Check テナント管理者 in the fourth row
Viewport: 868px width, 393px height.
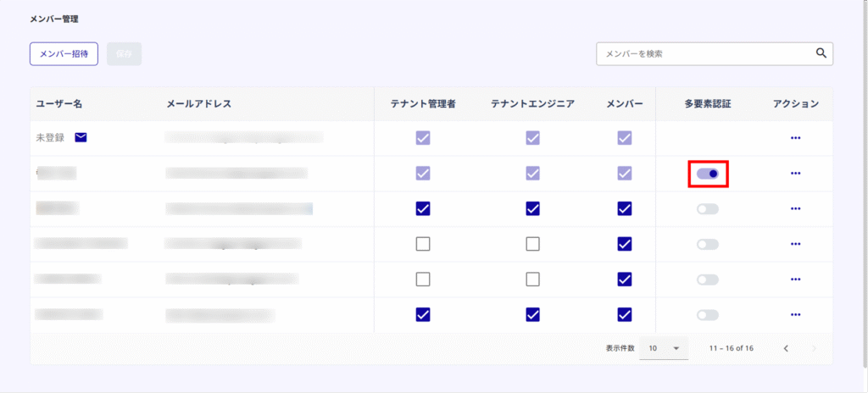point(423,244)
